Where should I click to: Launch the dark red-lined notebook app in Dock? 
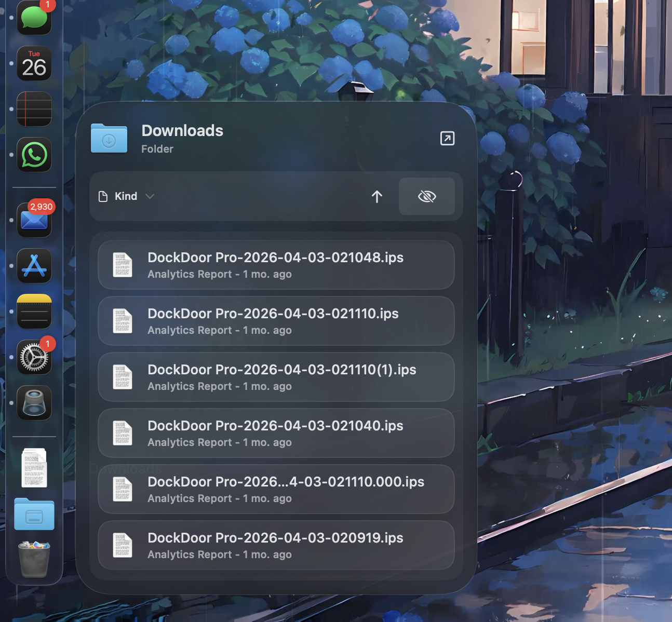[34, 109]
